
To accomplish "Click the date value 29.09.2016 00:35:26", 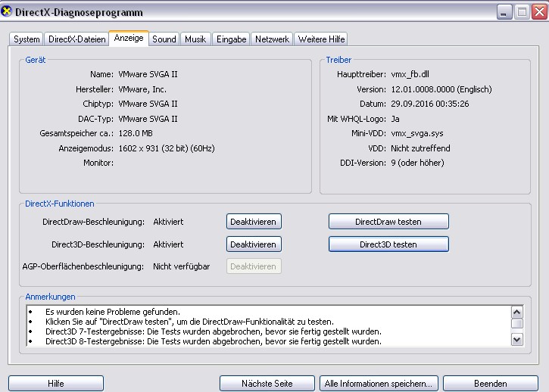I will pos(430,104).
